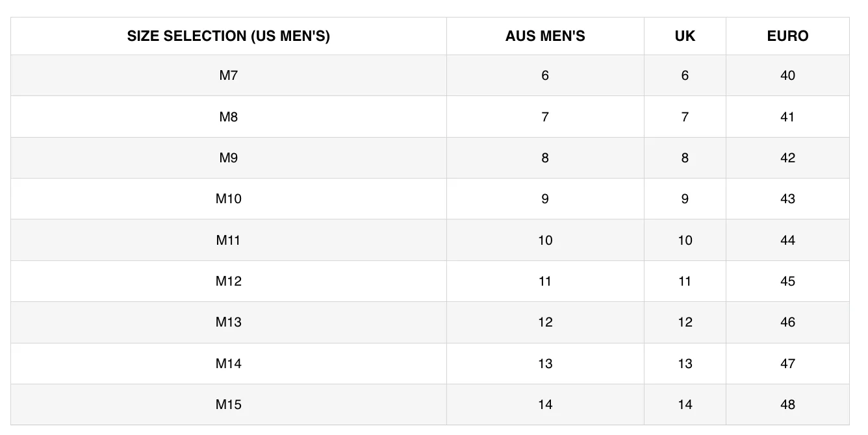Pick the M14 size cell
Image resolution: width=868 pixels, height=435 pixels.
pyautogui.click(x=228, y=364)
